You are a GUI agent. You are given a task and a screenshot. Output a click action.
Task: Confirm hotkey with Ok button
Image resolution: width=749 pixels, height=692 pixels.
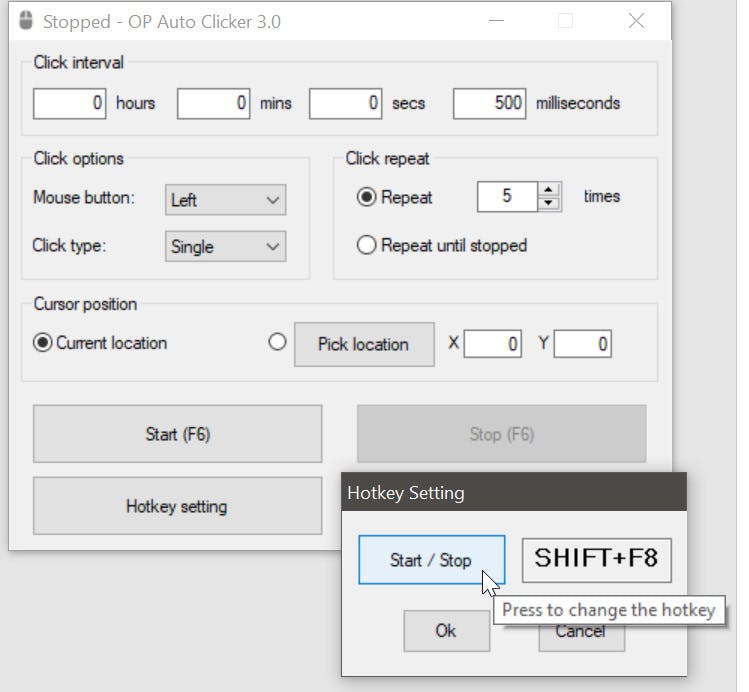click(x=446, y=630)
